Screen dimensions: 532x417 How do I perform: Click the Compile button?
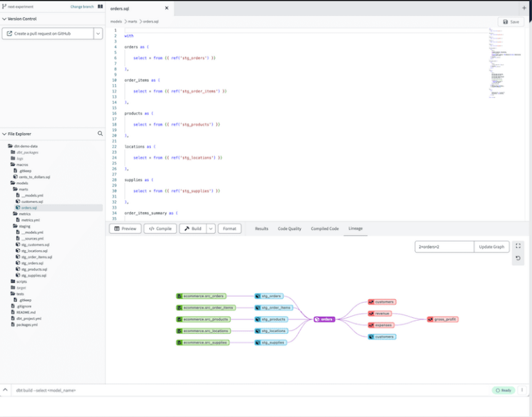pyautogui.click(x=160, y=229)
